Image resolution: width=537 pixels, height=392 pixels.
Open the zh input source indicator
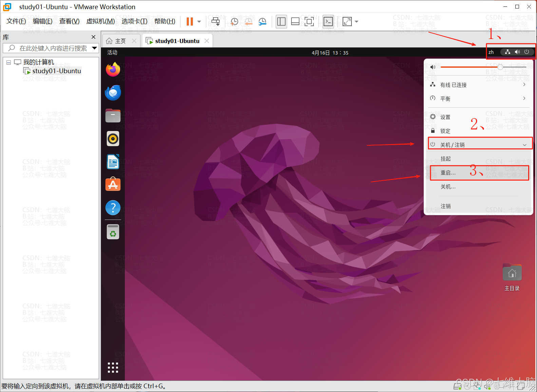[x=491, y=52]
